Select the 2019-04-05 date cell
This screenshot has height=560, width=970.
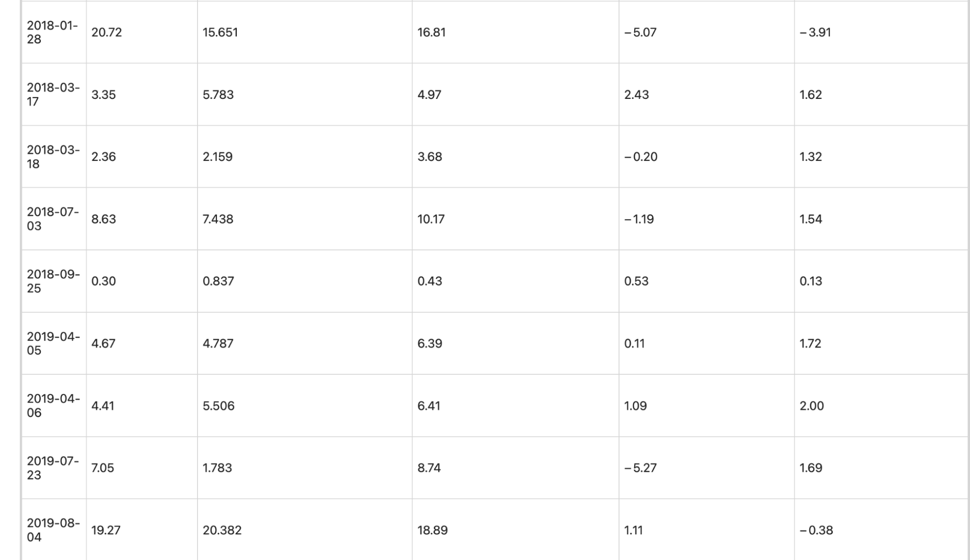tap(54, 343)
